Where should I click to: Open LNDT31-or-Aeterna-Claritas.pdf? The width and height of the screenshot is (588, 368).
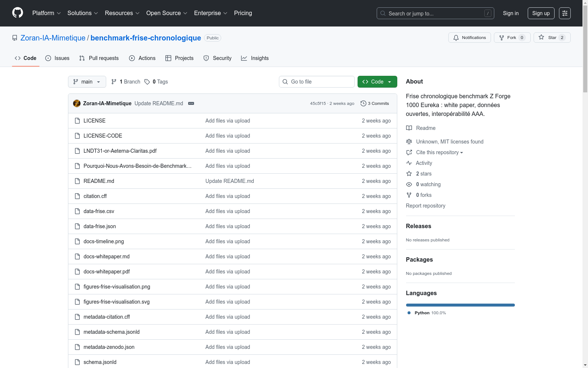click(x=120, y=151)
